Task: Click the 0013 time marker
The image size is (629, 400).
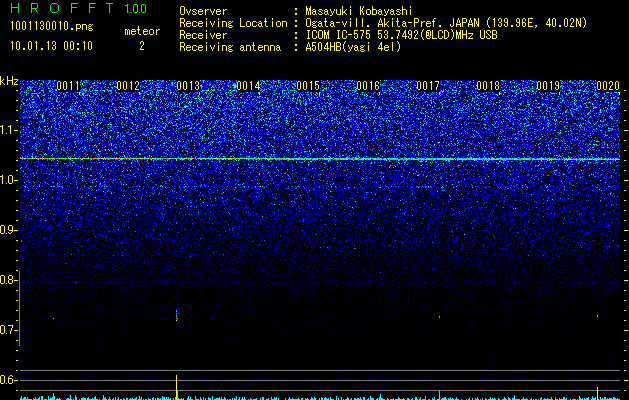Action: [x=188, y=86]
